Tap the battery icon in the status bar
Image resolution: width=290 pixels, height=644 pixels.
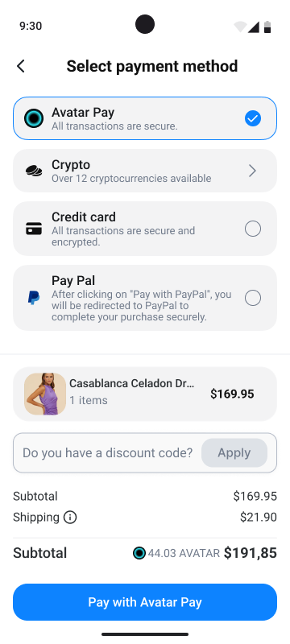pos(267,27)
